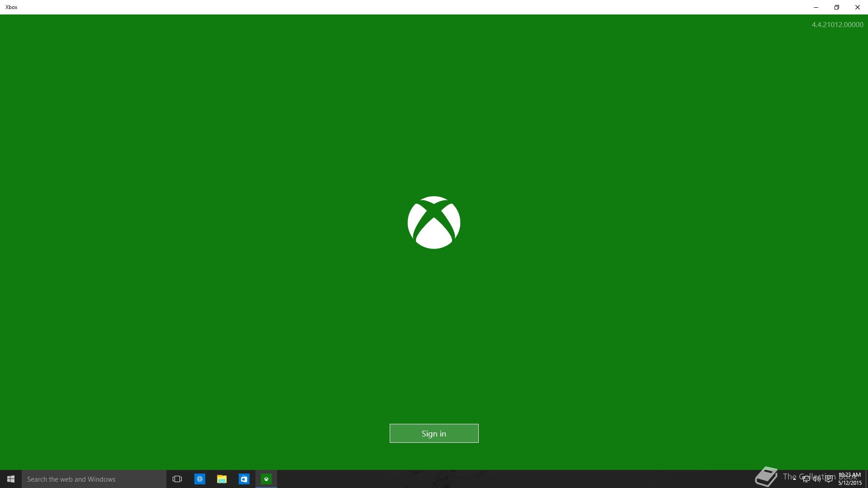Open the Store app on taskbar
This screenshot has width=868, height=488.
244,479
